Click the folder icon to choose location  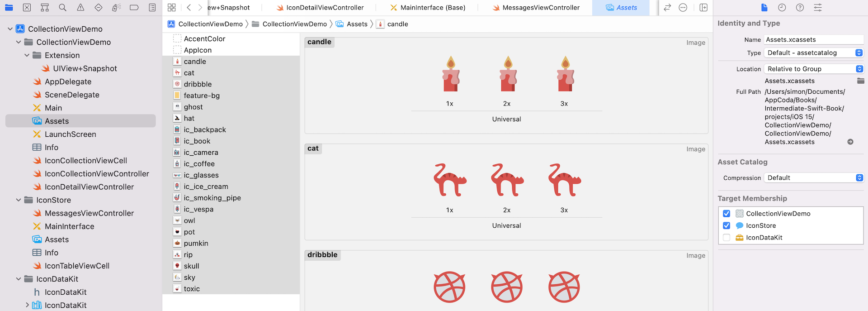point(860,81)
